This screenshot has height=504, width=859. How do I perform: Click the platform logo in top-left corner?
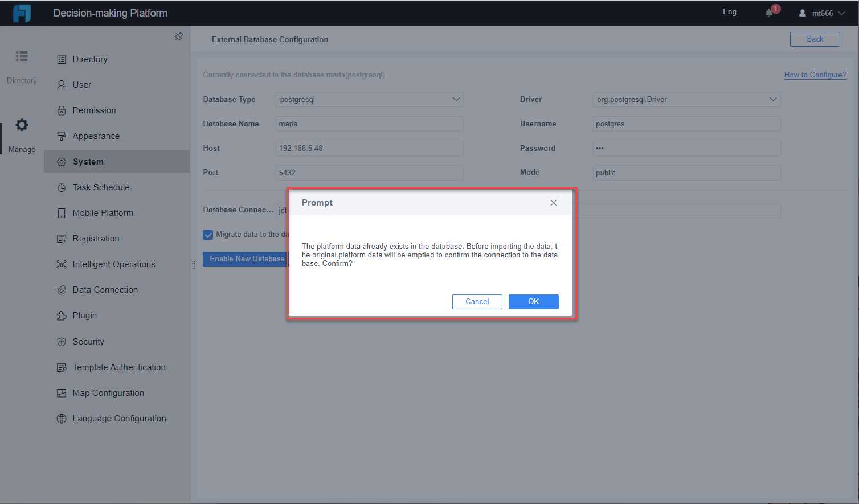tap(22, 12)
